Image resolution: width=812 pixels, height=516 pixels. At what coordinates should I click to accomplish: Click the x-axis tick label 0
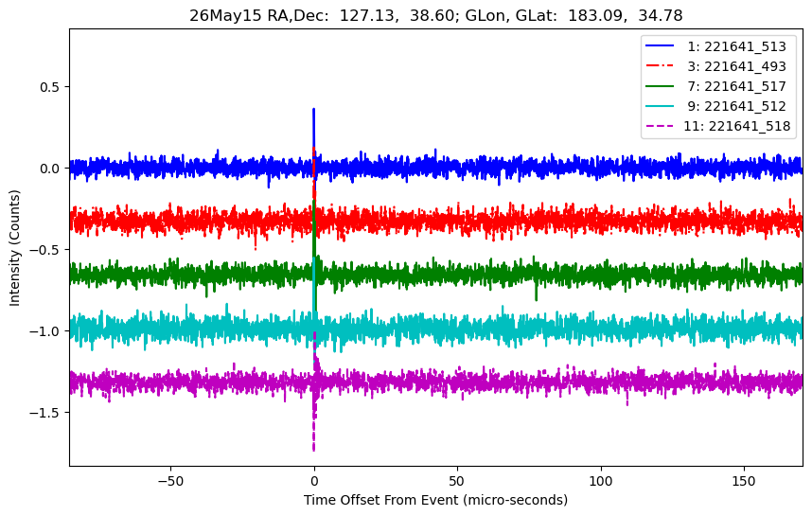pyautogui.click(x=314, y=481)
